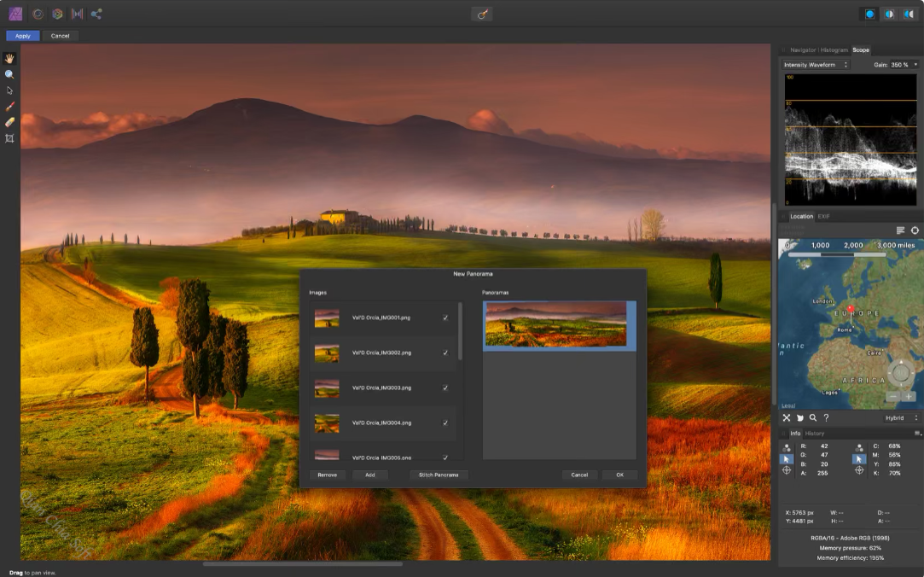Image resolution: width=924 pixels, height=577 pixels.
Task: Uncheck Val'D Orcia_IMG001.png checkbox
Action: 445,318
